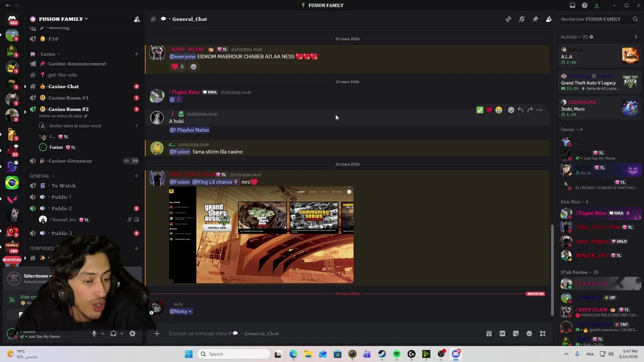Add green checkmark reaction to hovered message
644x362 pixels.
coord(480,110)
